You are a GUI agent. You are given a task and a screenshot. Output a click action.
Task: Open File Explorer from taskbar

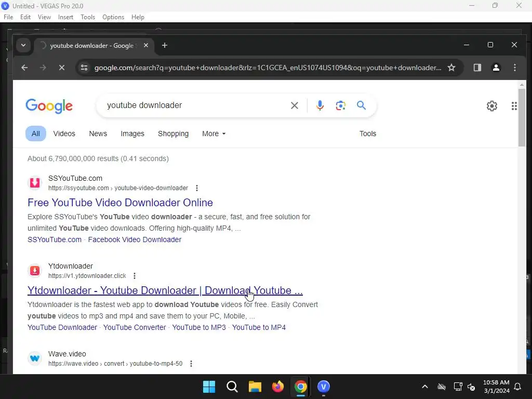pyautogui.click(x=255, y=387)
